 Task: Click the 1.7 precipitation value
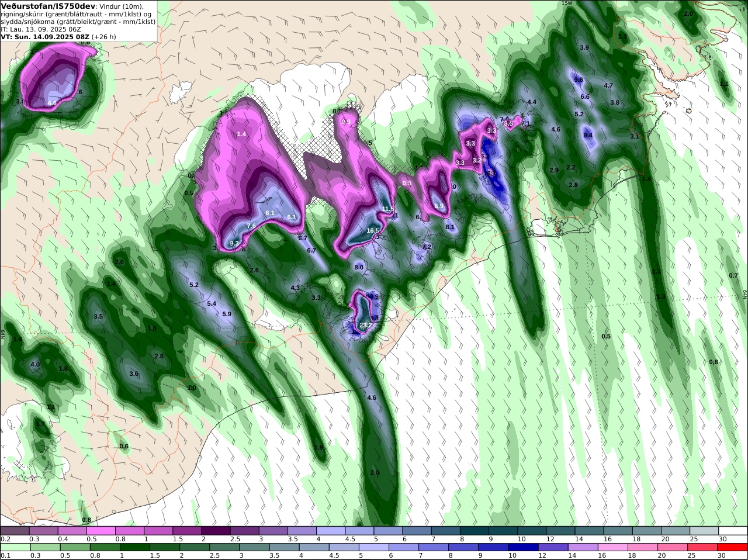[x=40, y=424]
